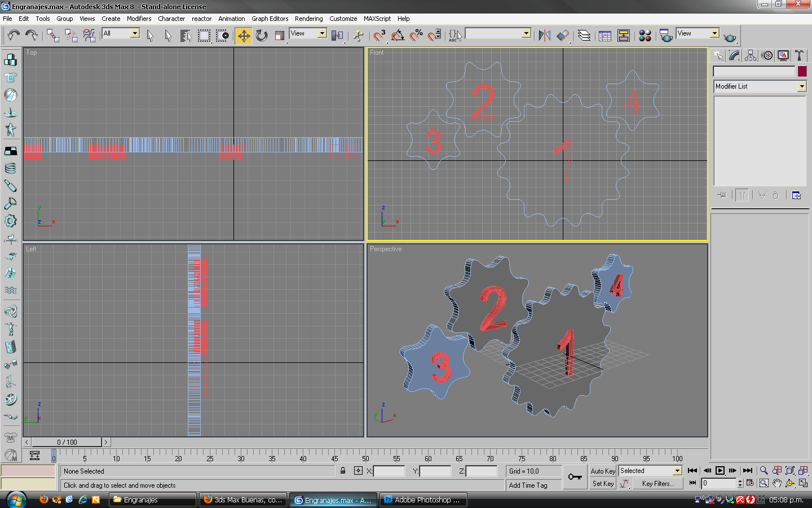Select the Pan View hand tool
The width and height of the screenshot is (812, 508).
[x=777, y=483]
